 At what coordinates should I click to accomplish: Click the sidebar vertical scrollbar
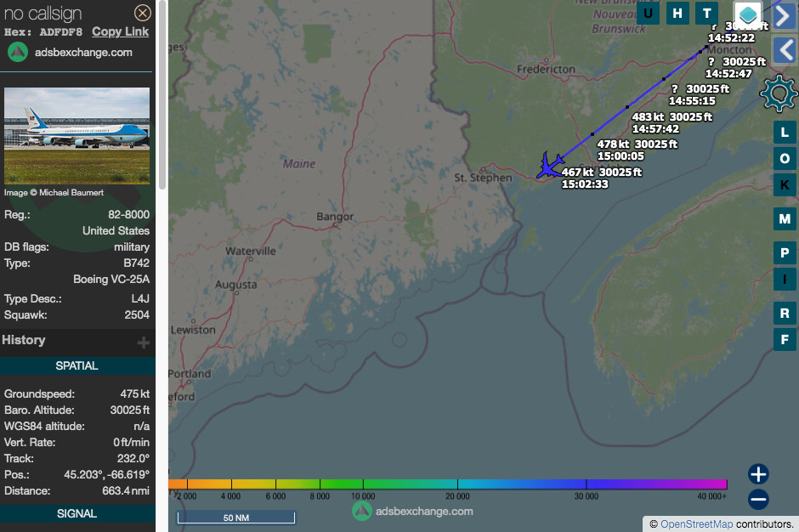pyautogui.click(x=162, y=94)
